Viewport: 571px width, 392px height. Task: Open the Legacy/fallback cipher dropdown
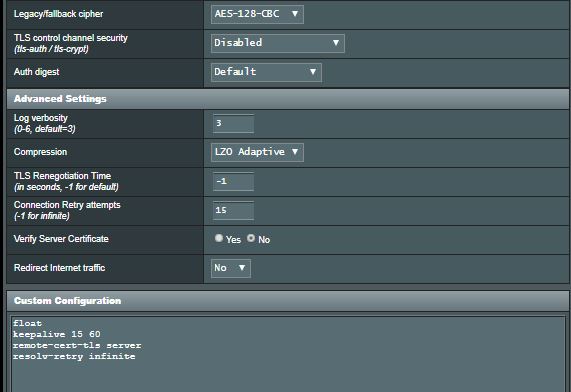(x=257, y=14)
